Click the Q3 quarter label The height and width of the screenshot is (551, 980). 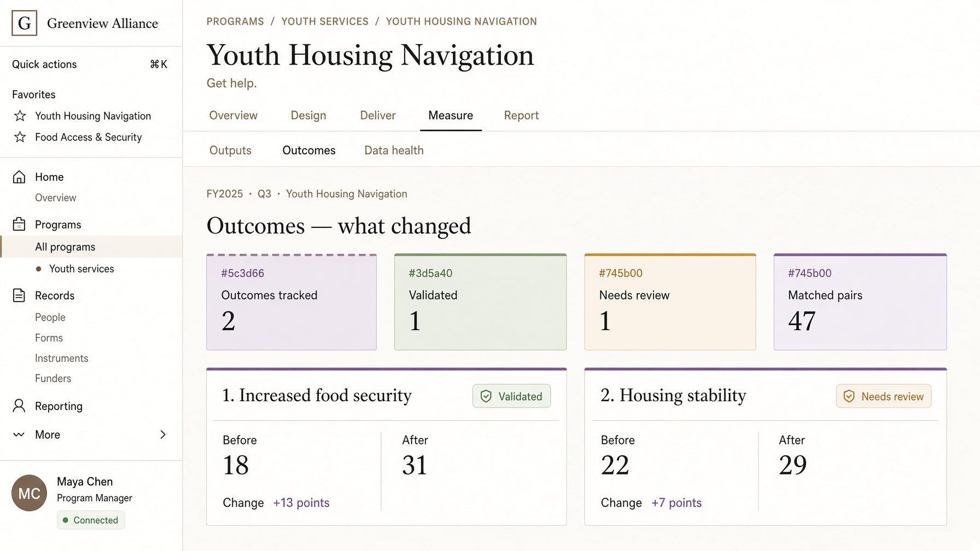click(265, 194)
